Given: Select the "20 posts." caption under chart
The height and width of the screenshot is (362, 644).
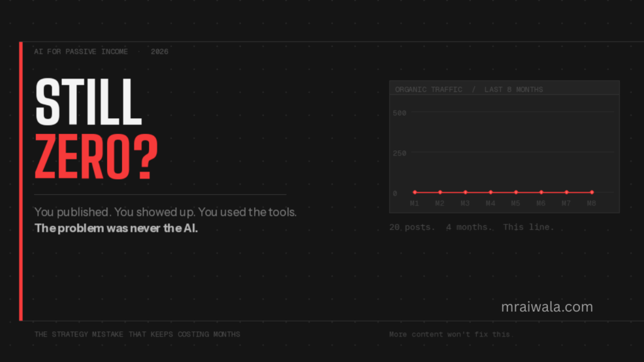Looking at the screenshot, I should [x=412, y=227].
